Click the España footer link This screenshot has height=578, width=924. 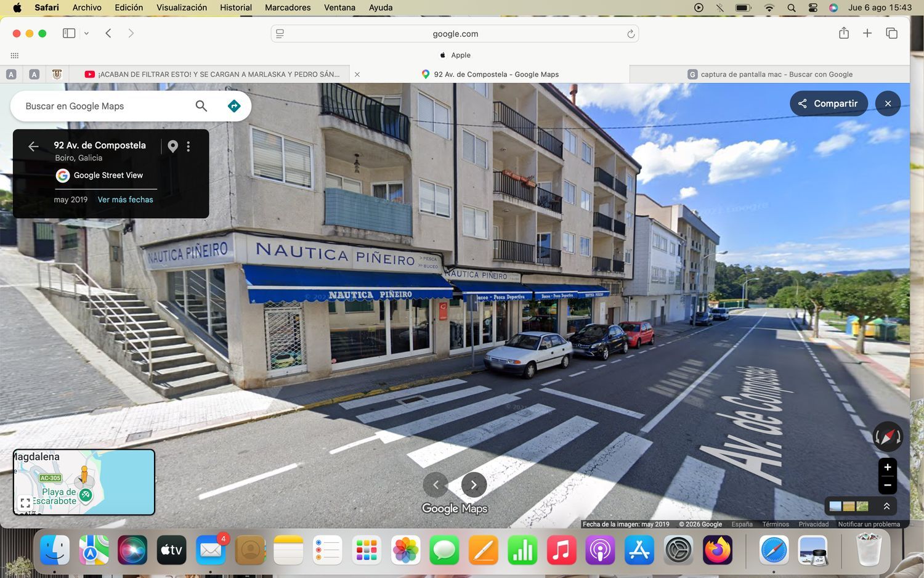coord(742,524)
